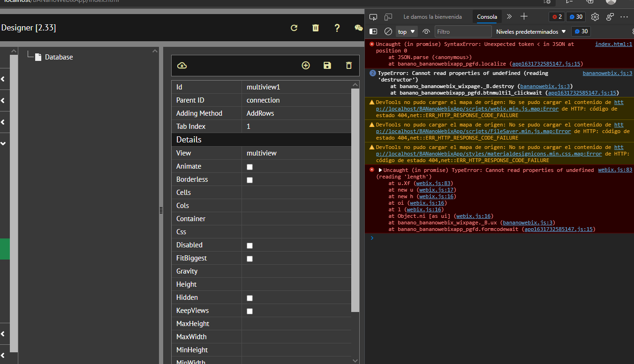Click the question mark help icon
Viewport: 634px width, 364px height.
(337, 28)
